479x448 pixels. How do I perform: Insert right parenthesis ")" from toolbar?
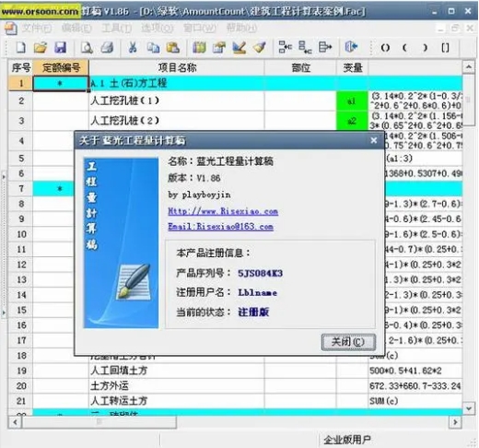coord(426,48)
